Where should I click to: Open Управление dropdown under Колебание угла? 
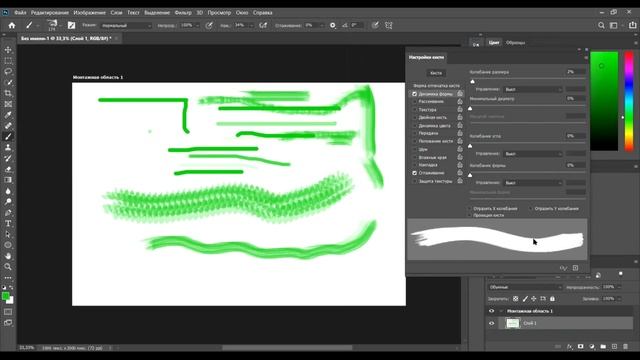coord(533,154)
